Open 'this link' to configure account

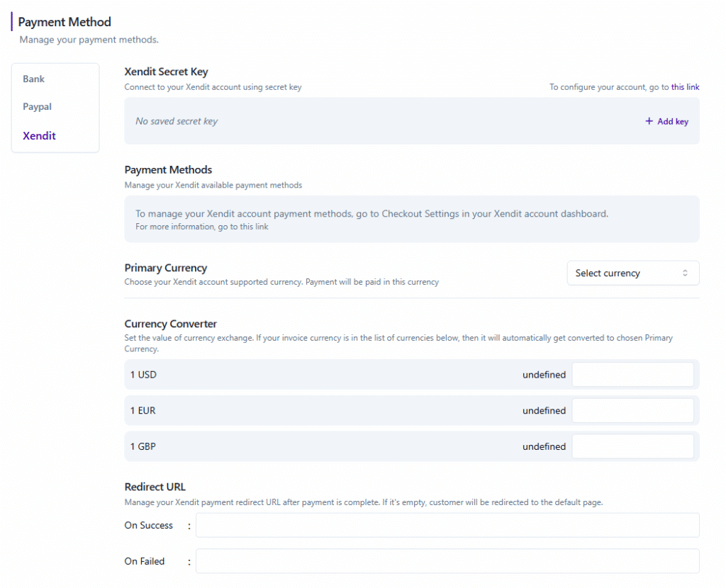coord(685,87)
